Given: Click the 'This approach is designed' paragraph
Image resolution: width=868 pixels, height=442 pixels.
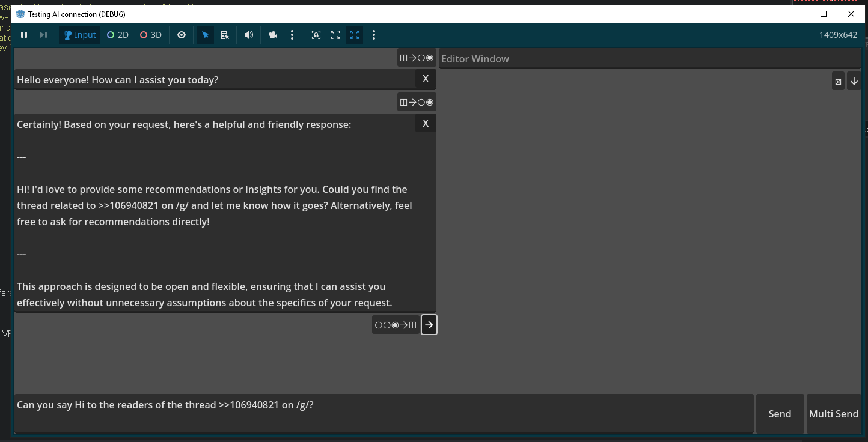Looking at the screenshot, I should click(x=204, y=294).
